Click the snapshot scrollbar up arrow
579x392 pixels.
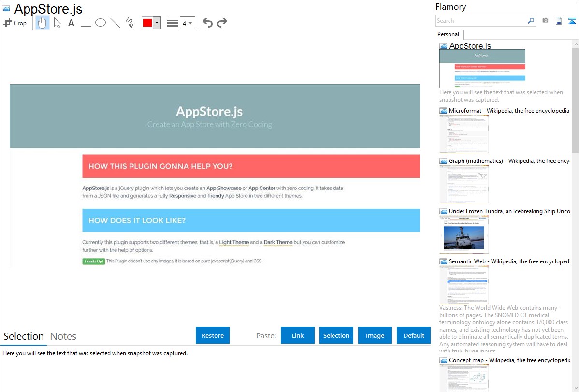[x=575, y=44]
